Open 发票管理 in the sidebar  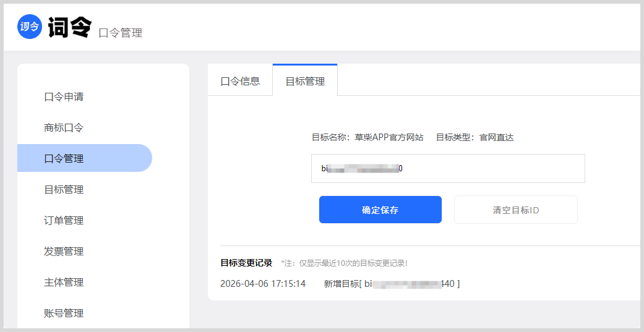(x=64, y=251)
